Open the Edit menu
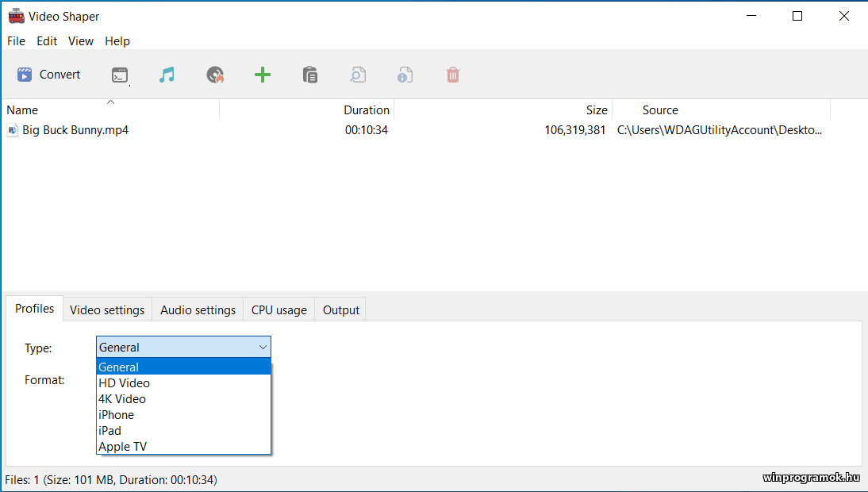This screenshot has width=868, height=492. tap(47, 41)
